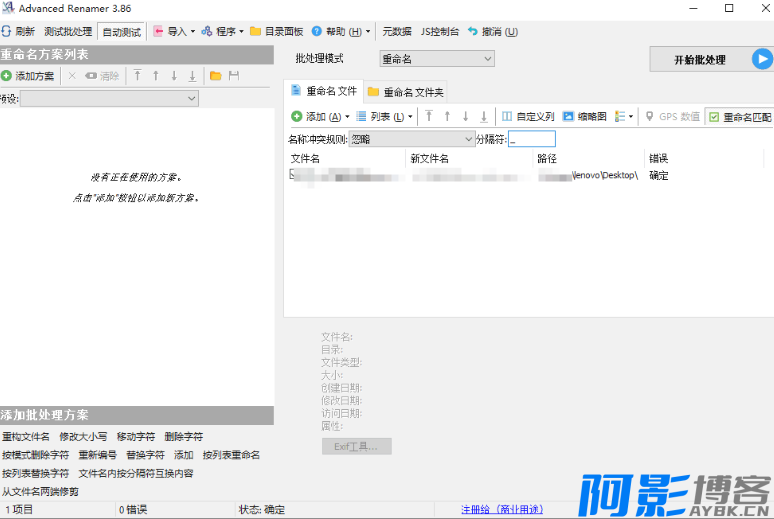
Task: Click the blue start batch arrow icon
Action: tap(762, 59)
